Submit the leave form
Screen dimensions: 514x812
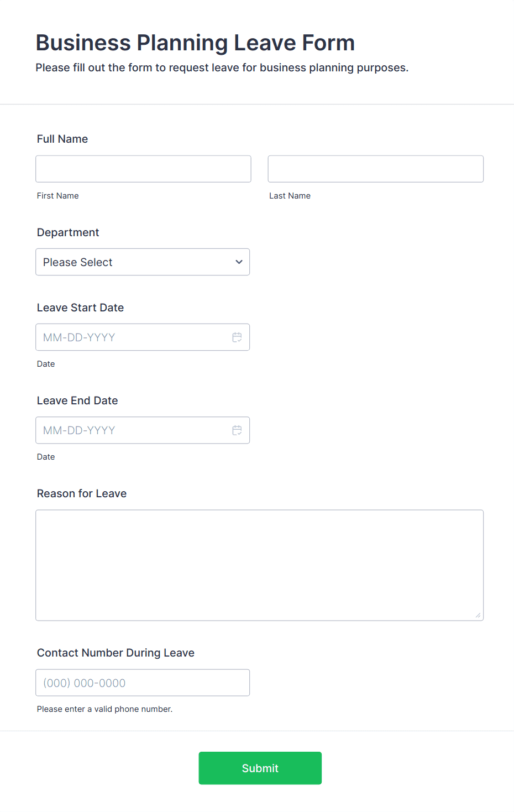[260, 768]
